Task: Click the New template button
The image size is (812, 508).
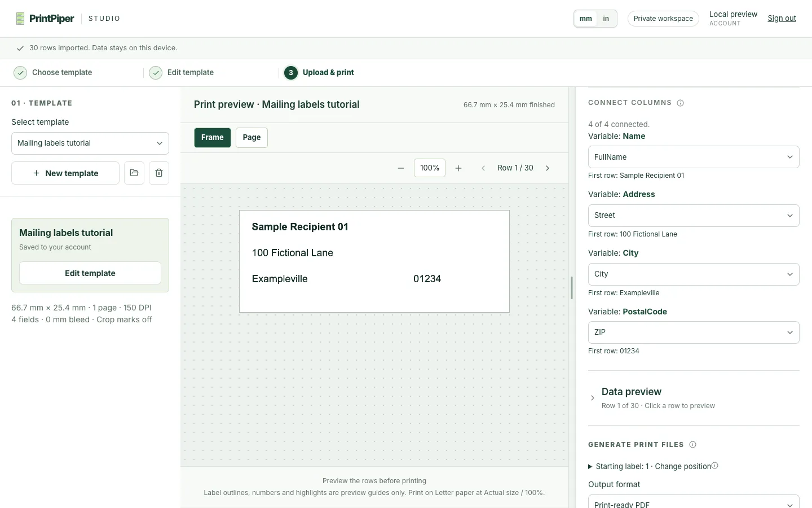Action: pos(65,173)
